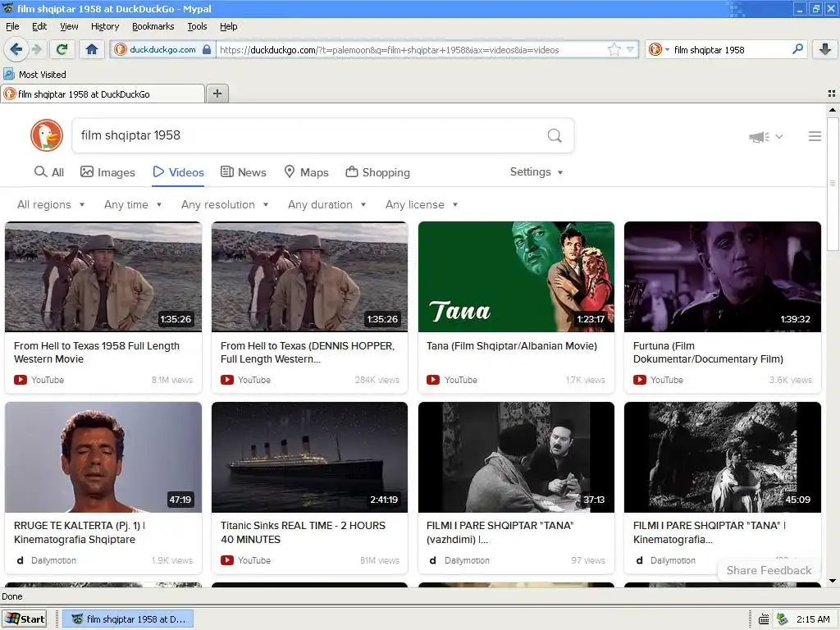Image resolution: width=840 pixels, height=630 pixels.
Task: Select the film shqiptar 1958 browser tab
Action: point(103,94)
